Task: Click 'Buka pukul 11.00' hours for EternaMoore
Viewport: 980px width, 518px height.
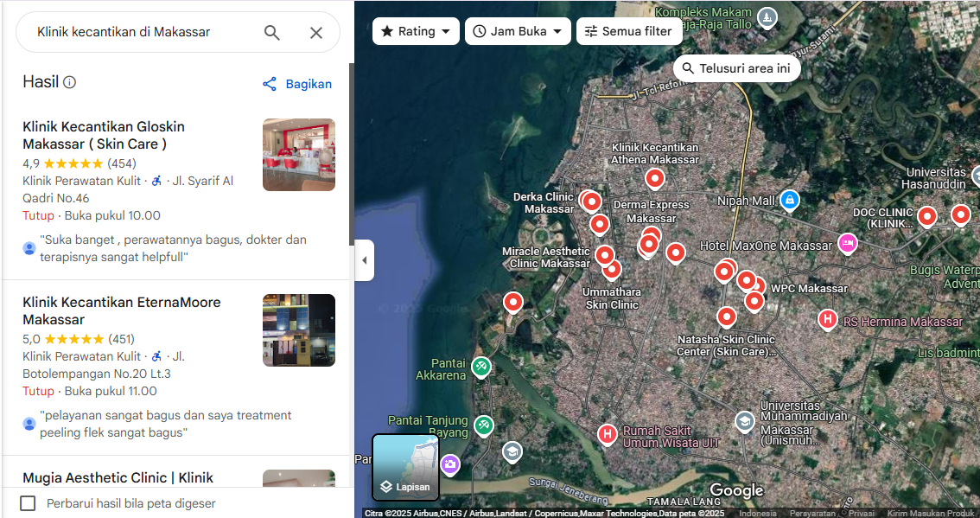Action: 111,392
